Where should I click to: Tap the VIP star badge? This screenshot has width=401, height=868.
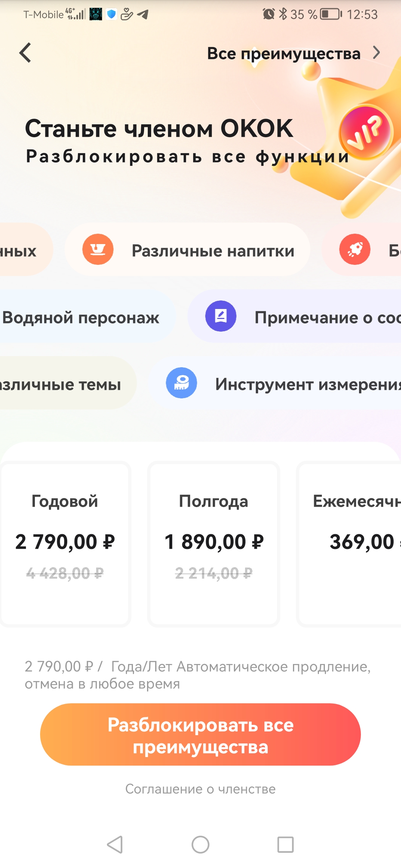tap(366, 132)
